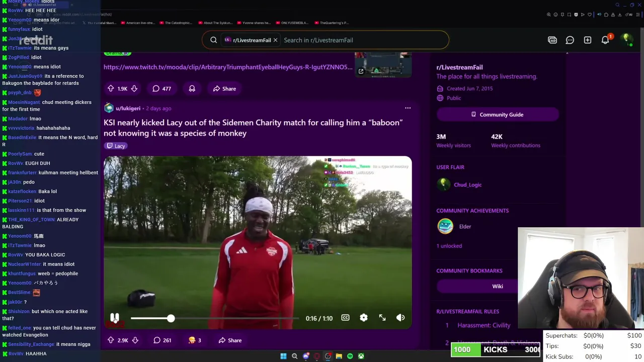Image resolution: width=644 pixels, height=362 pixels.
Task: Click the Public community type label
Action: [453, 98]
